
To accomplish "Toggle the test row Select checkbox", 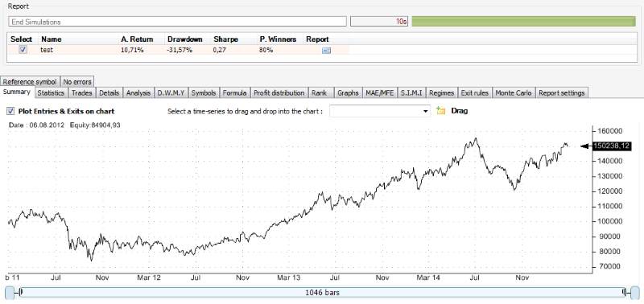I will (x=23, y=50).
